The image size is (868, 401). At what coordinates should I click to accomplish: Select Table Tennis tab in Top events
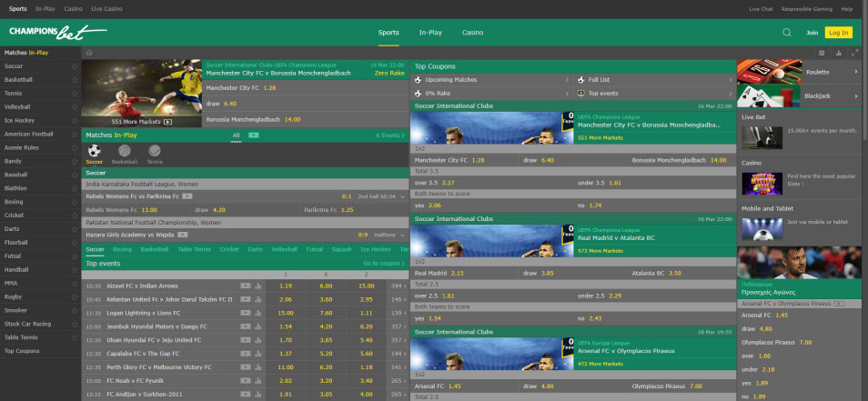[x=194, y=249]
